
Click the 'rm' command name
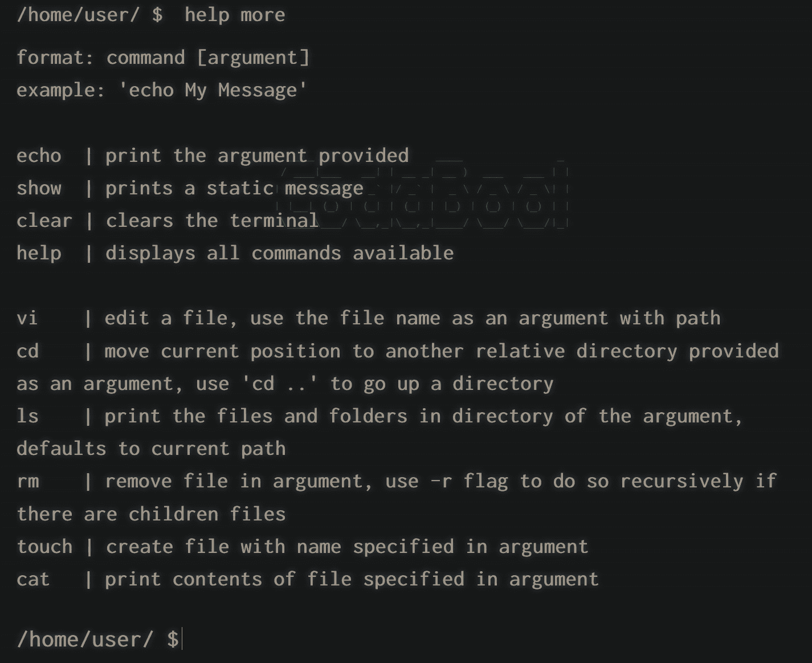tap(27, 481)
